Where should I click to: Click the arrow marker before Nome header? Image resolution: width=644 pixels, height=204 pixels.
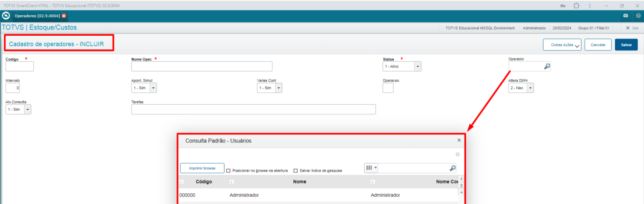[x=232, y=182]
